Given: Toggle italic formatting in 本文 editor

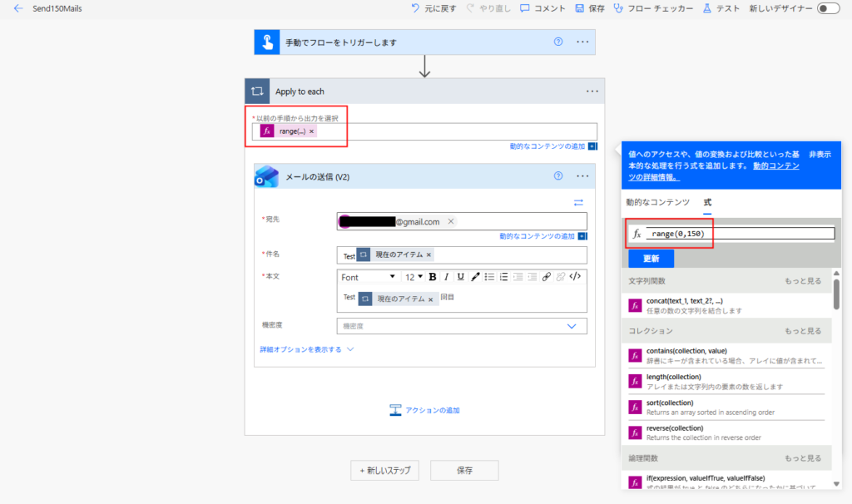Looking at the screenshot, I should pyautogui.click(x=447, y=277).
